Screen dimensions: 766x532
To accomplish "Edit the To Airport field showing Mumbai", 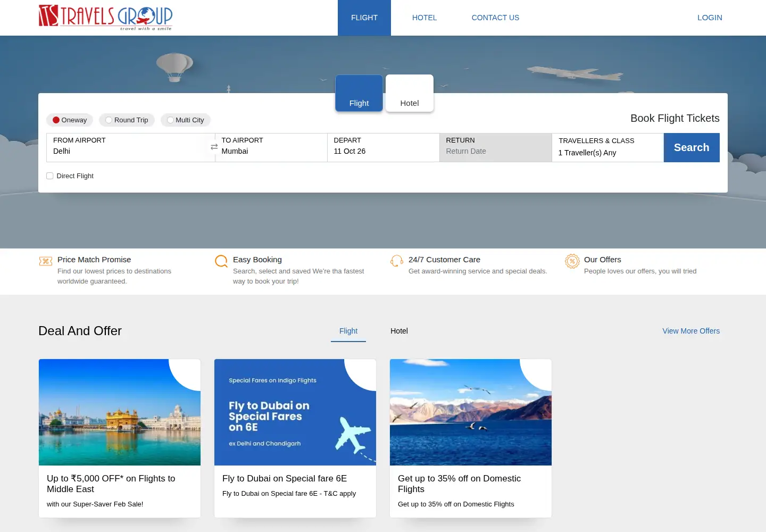I will click(271, 147).
